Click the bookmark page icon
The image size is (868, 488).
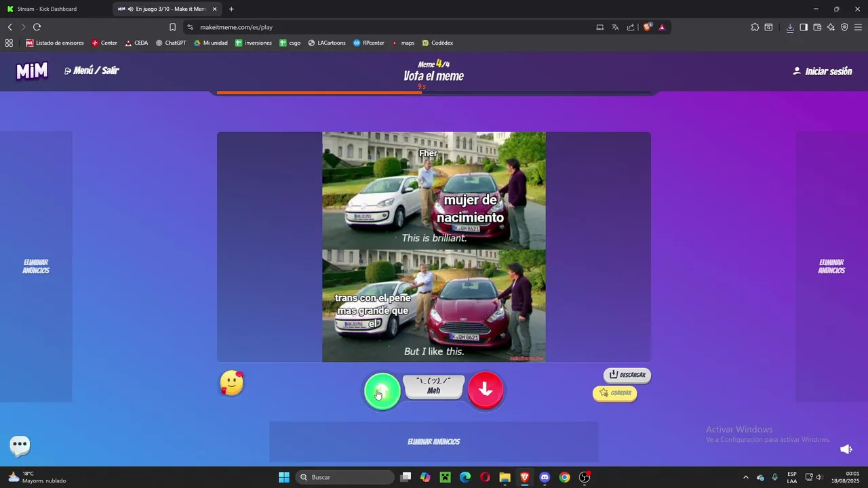[172, 27]
